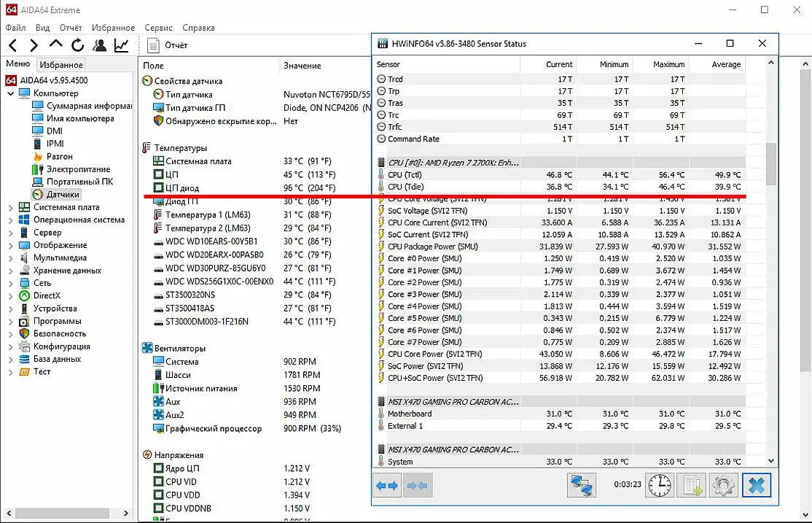Select Command Rate row in HWiNFO
Image resolution: width=812 pixels, height=523 pixels.
pyautogui.click(x=559, y=139)
